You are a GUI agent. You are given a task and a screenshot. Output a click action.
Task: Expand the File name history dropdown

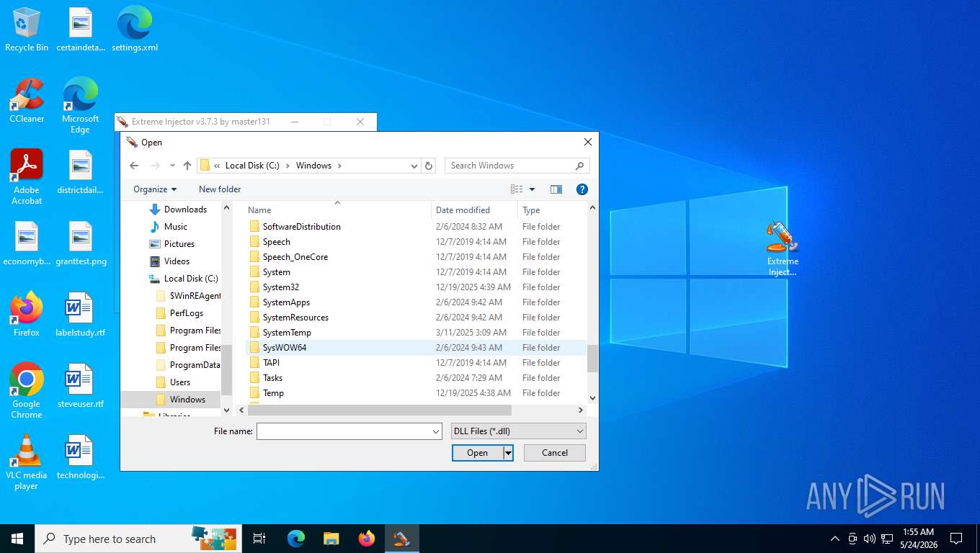tap(436, 431)
